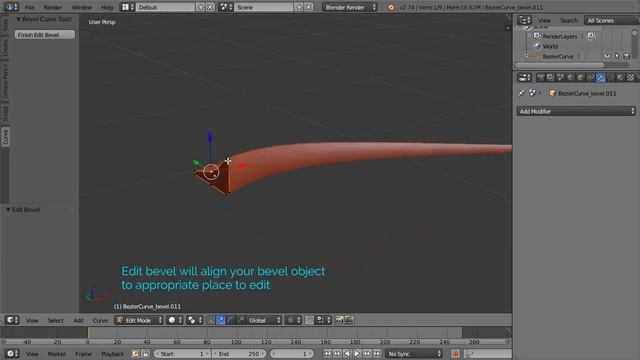Delete the active scene
This screenshot has height=360, width=640.
click(309, 7)
